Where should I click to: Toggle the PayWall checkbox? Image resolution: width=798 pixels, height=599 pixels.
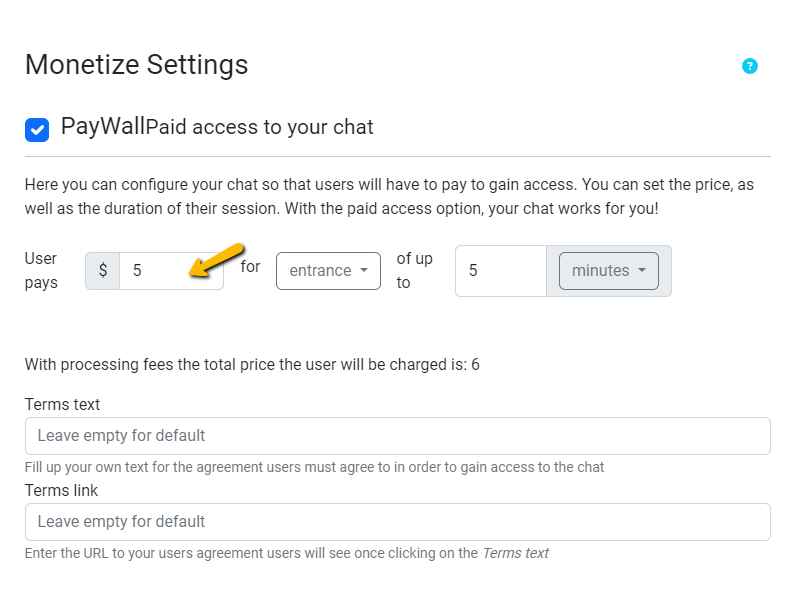click(x=37, y=129)
